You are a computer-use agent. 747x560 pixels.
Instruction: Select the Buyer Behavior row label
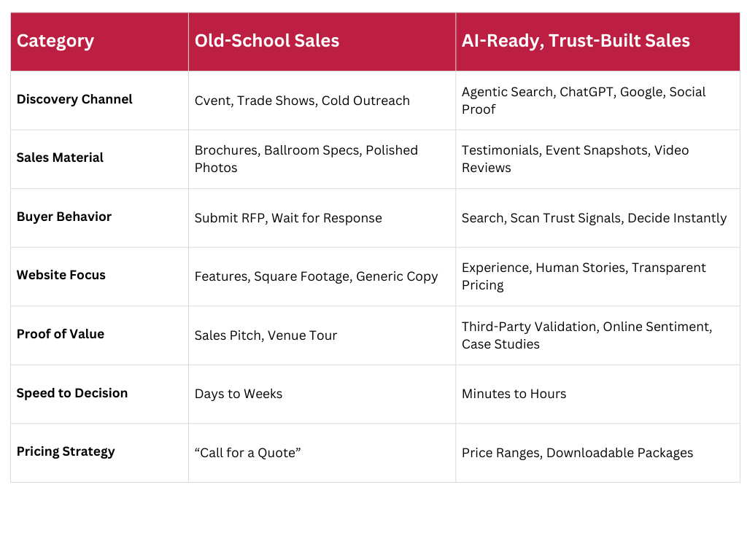click(64, 217)
